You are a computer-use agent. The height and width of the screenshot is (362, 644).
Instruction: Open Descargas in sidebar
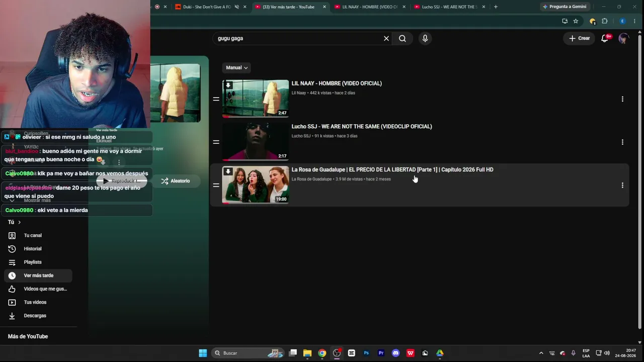tap(38, 316)
